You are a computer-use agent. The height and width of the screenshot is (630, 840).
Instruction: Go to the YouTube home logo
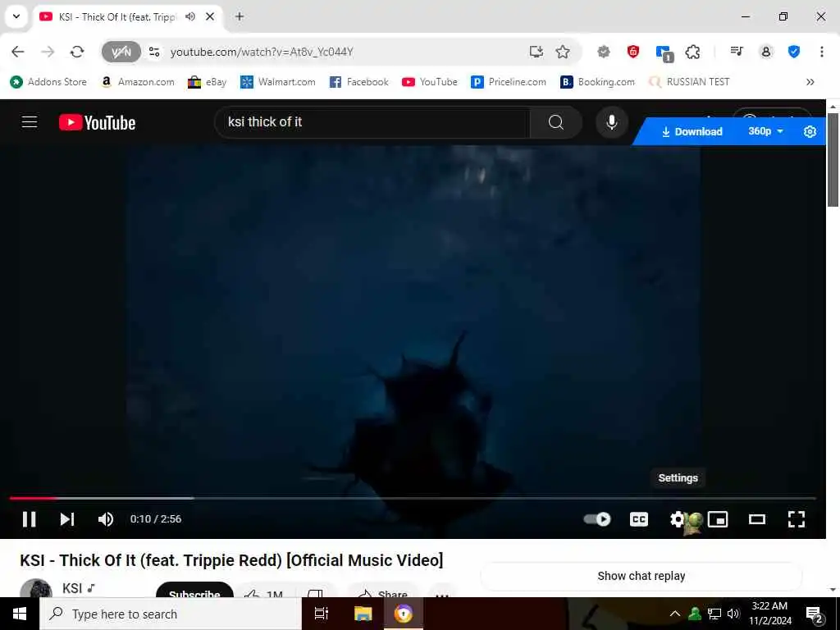[x=97, y=123]
